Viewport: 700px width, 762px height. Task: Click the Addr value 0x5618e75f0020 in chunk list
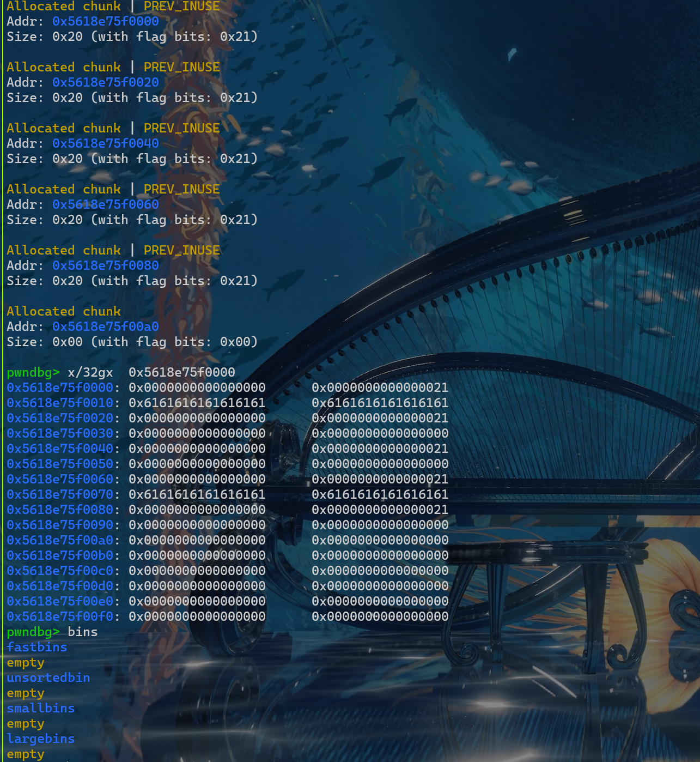click(105, 83)
